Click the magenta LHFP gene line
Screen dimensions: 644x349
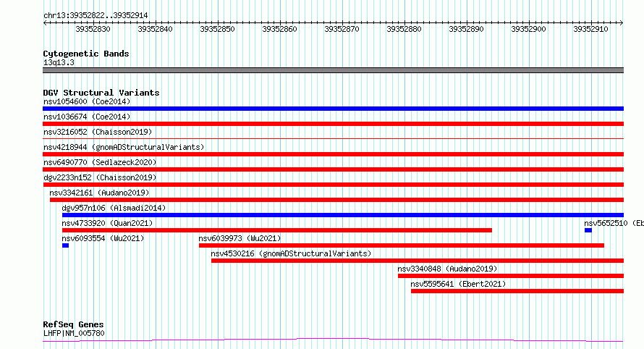pyautogui.click(x=333, y=340)
